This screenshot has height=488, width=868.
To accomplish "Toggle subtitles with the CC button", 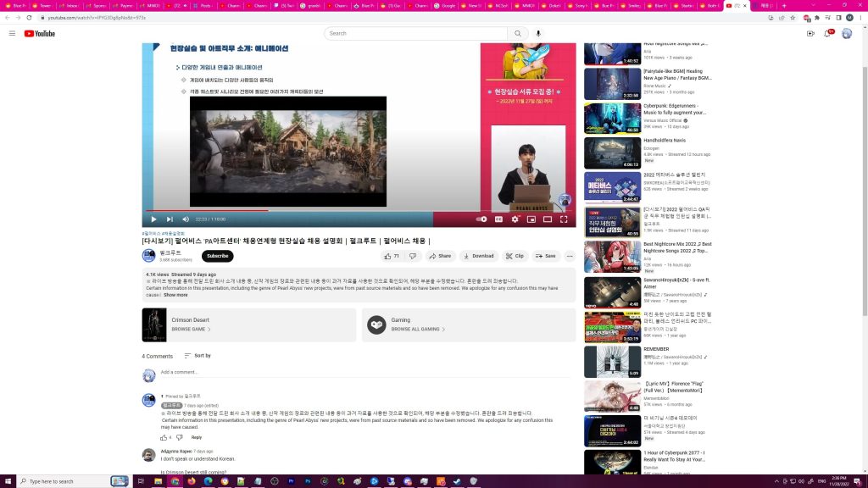I will pyautogui.click(x=498, y=219).
